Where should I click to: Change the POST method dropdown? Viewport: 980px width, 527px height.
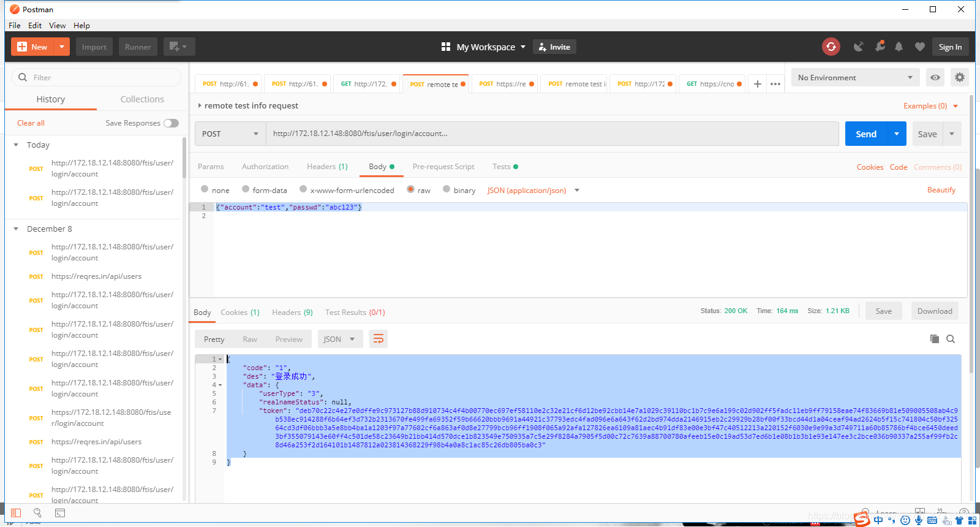230,134
